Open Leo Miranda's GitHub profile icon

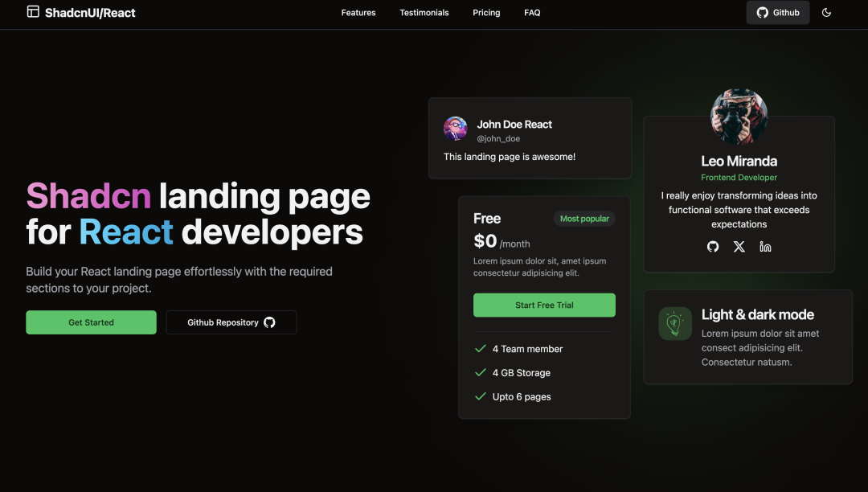click(x=713, y=247)
